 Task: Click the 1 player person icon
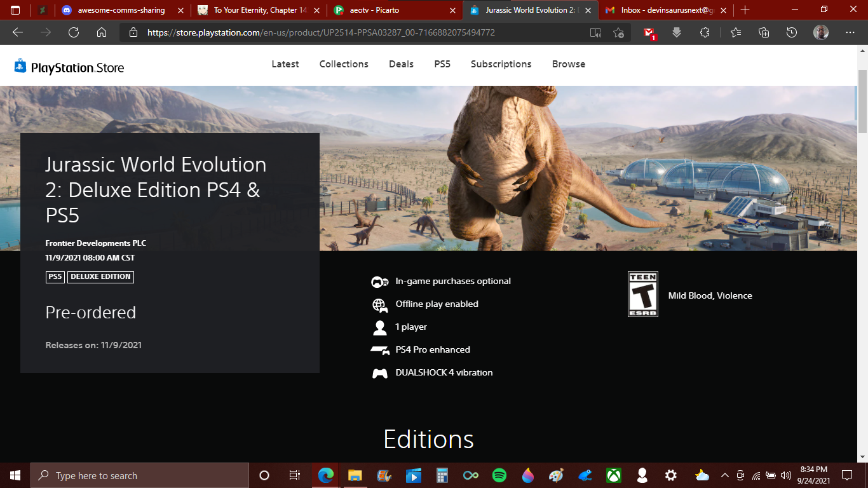pos(380,328)
